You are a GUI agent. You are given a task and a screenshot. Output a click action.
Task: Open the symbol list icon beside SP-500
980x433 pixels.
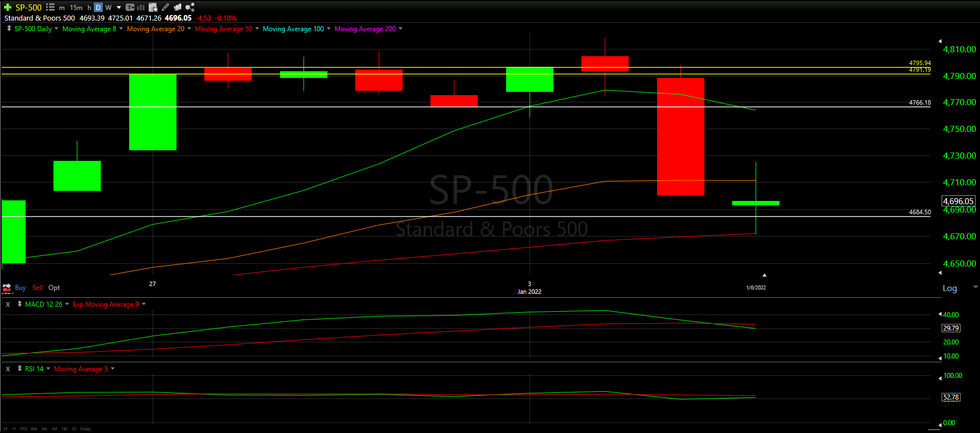pos(50,7)
